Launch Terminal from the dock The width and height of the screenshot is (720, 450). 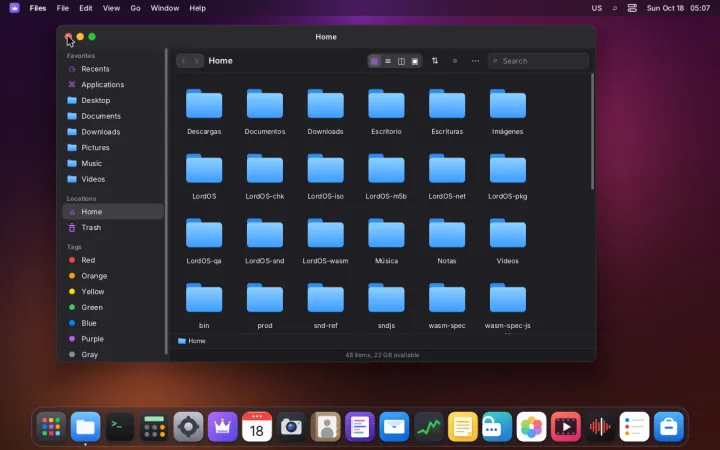[120, 427]
